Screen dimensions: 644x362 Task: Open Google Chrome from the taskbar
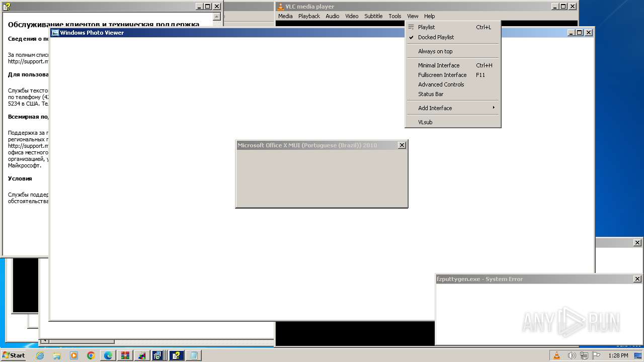pyautogui.click(x=91, y=355)
